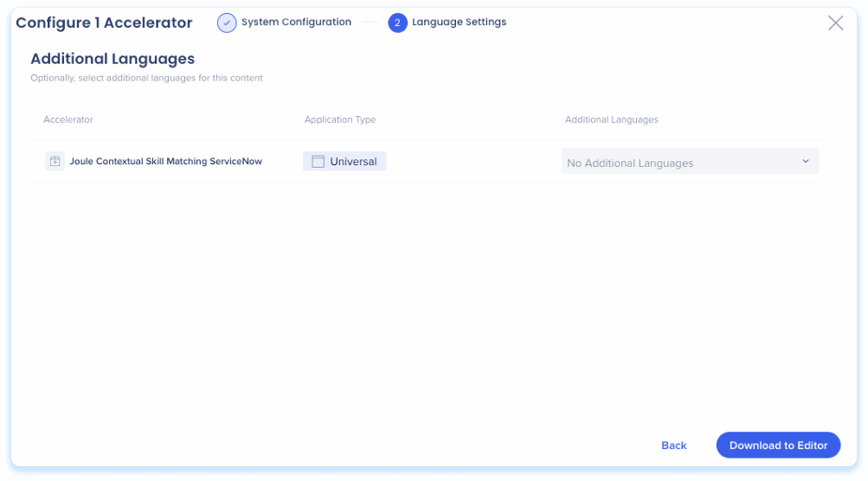Click the optional languages subtitle text
The width and height of the screenshot is (868, 481).
tap(146, 78)
